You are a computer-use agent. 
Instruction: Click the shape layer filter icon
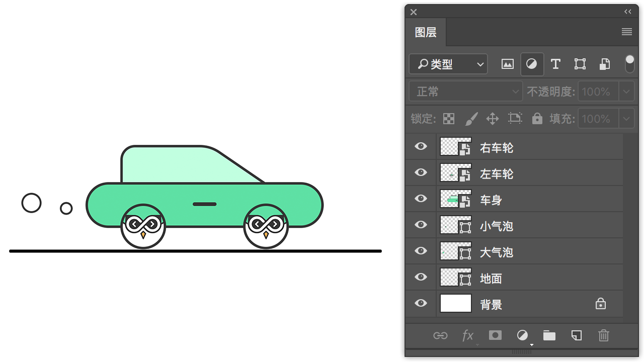[x=580, y=64]
